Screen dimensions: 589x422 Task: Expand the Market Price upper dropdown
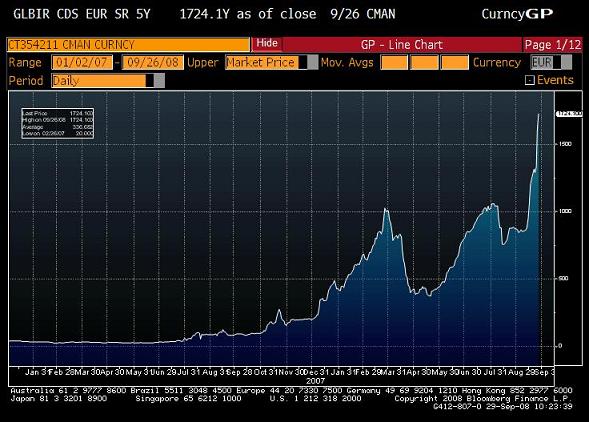coord(271,62)
